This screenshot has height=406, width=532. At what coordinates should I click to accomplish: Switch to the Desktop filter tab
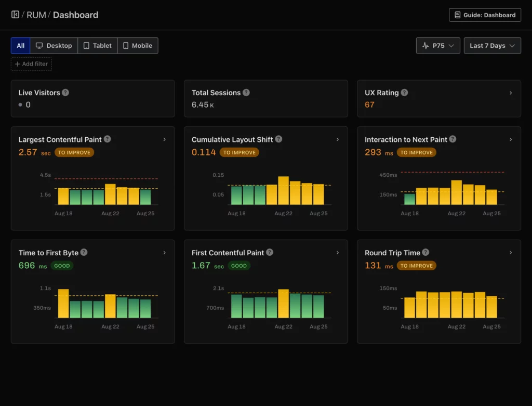[54, 46]
